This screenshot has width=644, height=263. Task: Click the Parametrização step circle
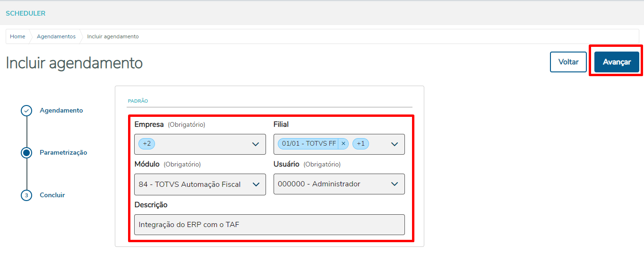tap(26, 153)
